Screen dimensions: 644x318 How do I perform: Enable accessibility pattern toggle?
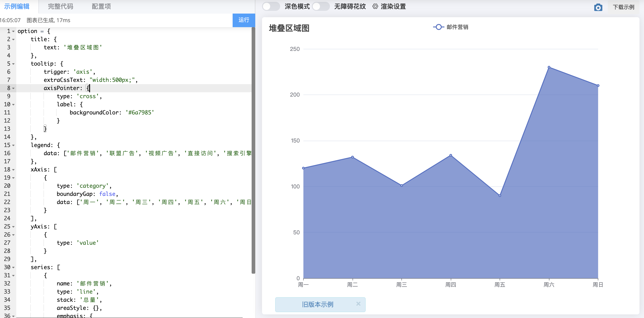(321, 7)
